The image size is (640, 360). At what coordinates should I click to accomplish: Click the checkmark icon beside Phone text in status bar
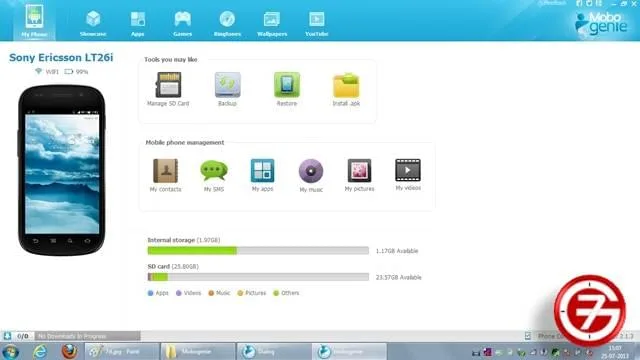pyautogui.click(x=528, y=336)
